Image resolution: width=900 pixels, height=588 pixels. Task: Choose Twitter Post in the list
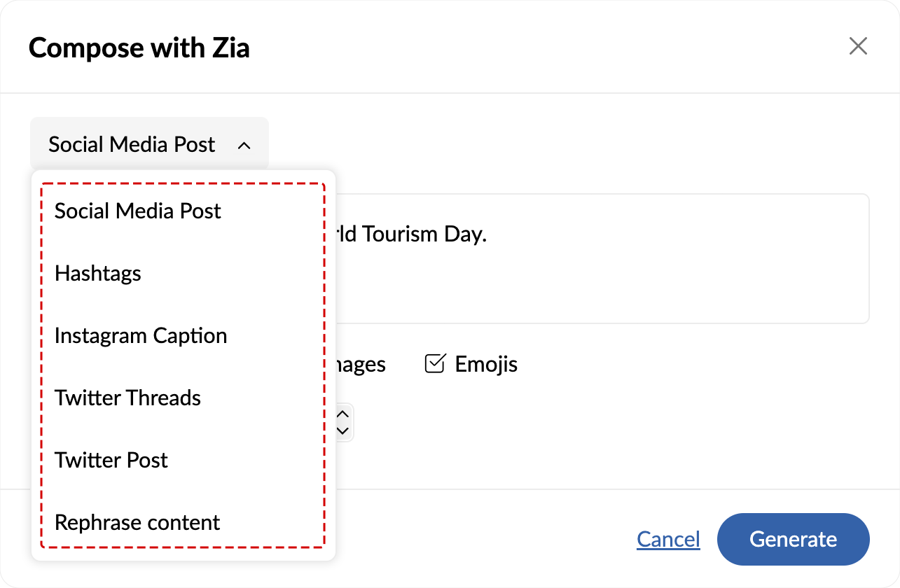(x=111, y=460)
